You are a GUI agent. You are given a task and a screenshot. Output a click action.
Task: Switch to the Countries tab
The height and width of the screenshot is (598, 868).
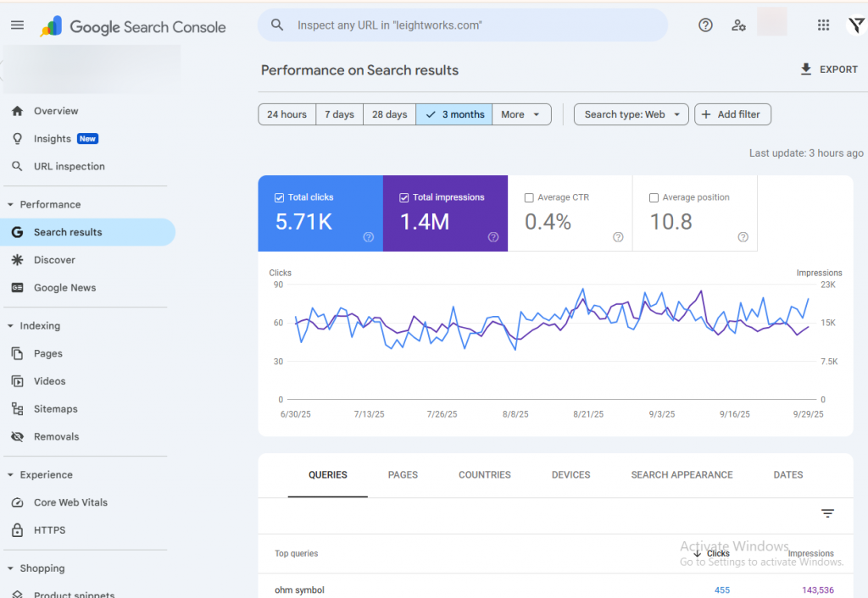pyautogui.click(x=484, y=475)
